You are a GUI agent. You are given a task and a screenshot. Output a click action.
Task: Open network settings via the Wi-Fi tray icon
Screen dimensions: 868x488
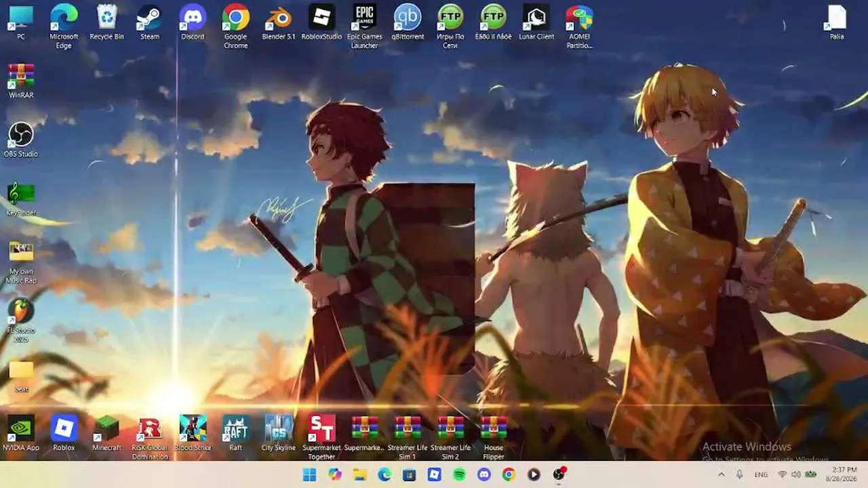pos(783,475)
